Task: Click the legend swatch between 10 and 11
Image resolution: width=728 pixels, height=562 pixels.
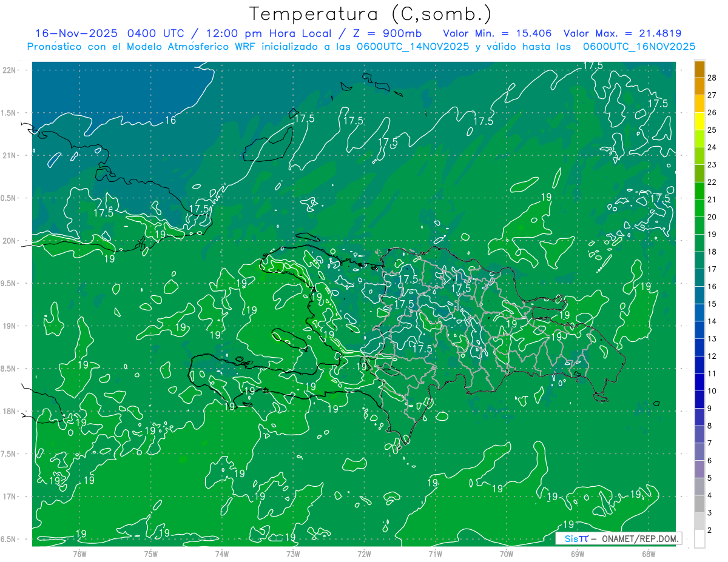Action: click(x=699, y=382)
